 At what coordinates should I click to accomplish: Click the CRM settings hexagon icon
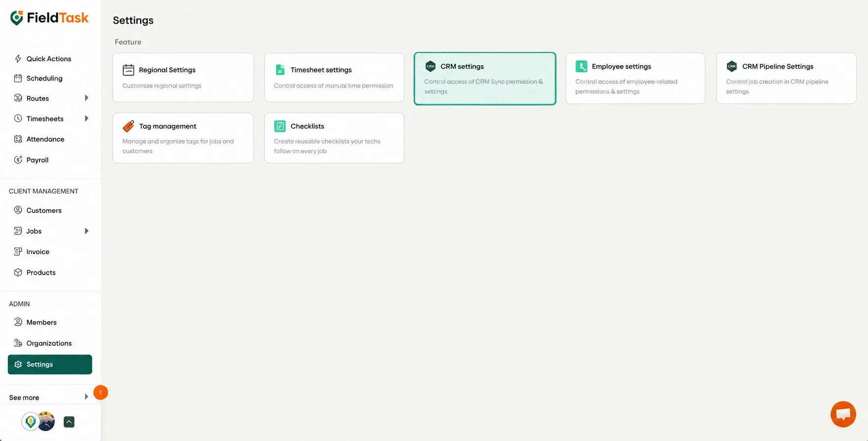click(x=430, y=66)
